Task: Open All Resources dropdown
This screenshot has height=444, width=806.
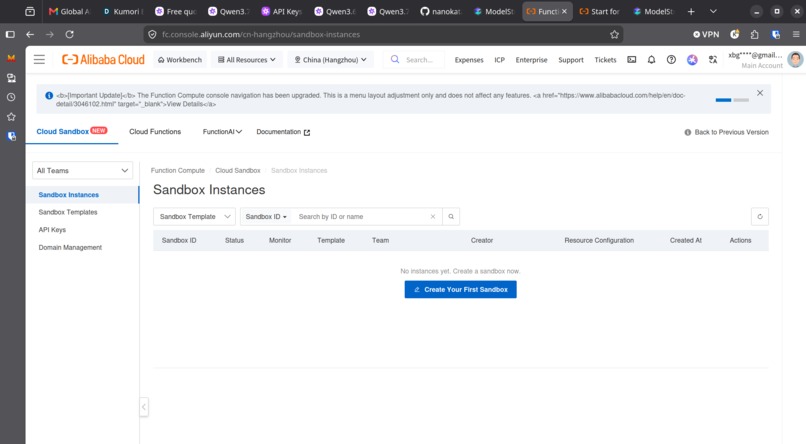Action: (247, 60)
